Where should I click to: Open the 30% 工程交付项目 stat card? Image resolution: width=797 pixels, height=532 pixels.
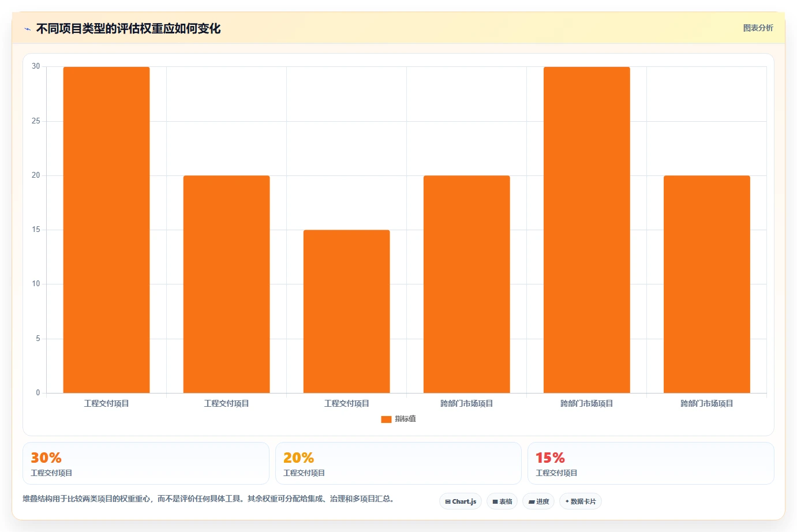pyautogui.click(x=146, y=463)
